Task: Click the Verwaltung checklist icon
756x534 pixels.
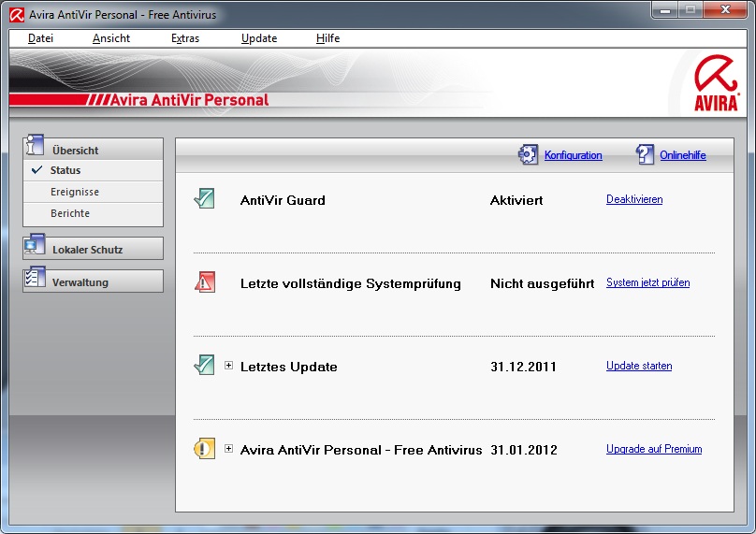Action: tap(35, 278)
